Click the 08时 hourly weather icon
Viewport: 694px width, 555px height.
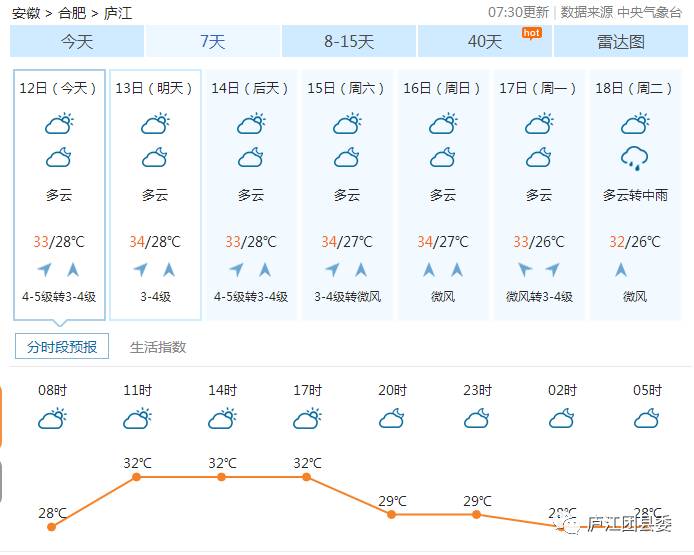pyautogui.click(x=52, y=419)
